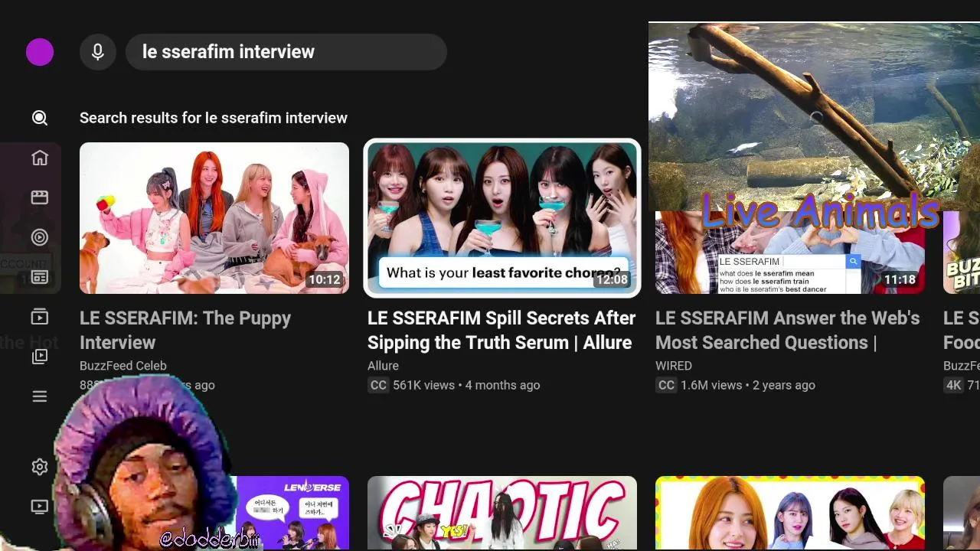980x551 pixels.
Task: Play LE SSERAFIM Puppy Interview thumbnail
Action: tap(214, 218)
